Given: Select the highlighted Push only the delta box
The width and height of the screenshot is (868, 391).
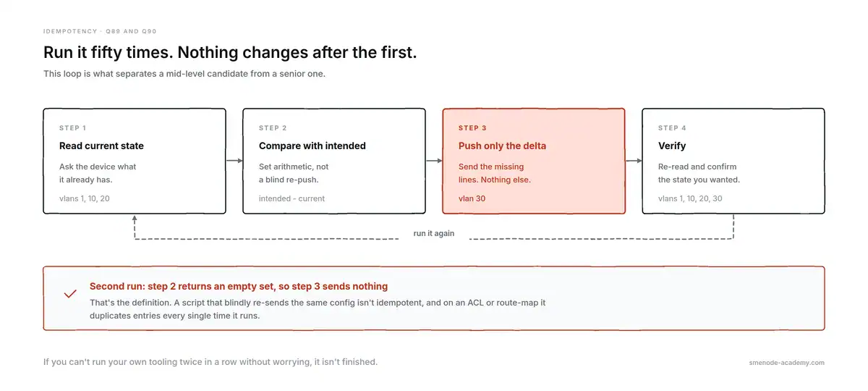Looking at the screenshot, I should point(534,161).
